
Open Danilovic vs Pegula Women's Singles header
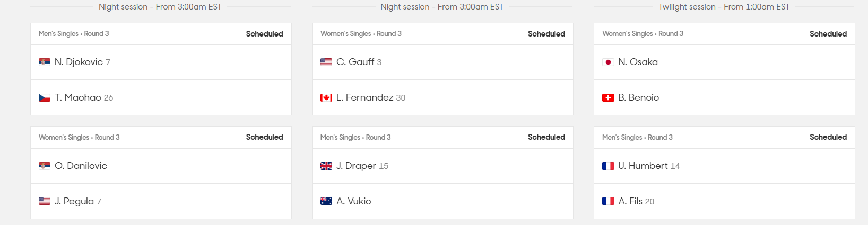[x=161, y=137]
